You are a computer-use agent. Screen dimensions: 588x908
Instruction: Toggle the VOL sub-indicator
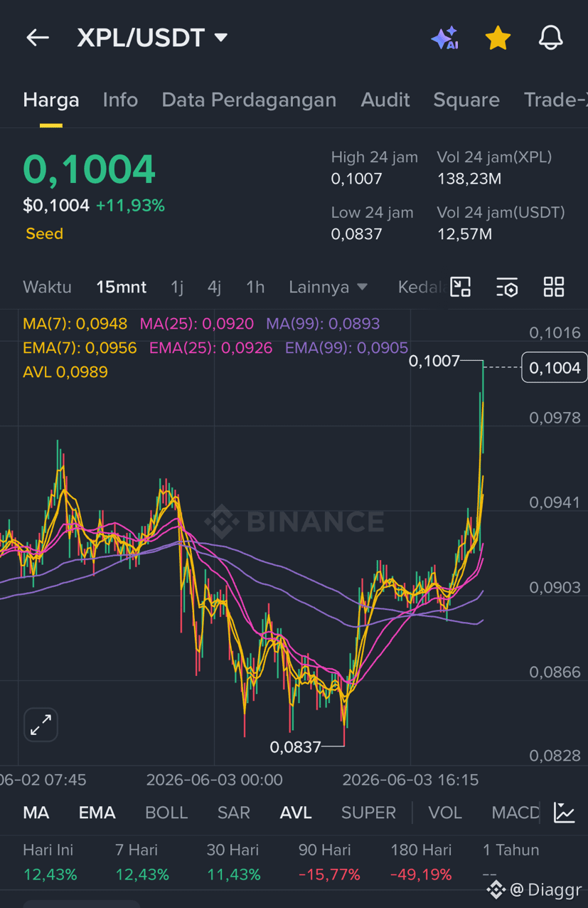click(445, 813)
